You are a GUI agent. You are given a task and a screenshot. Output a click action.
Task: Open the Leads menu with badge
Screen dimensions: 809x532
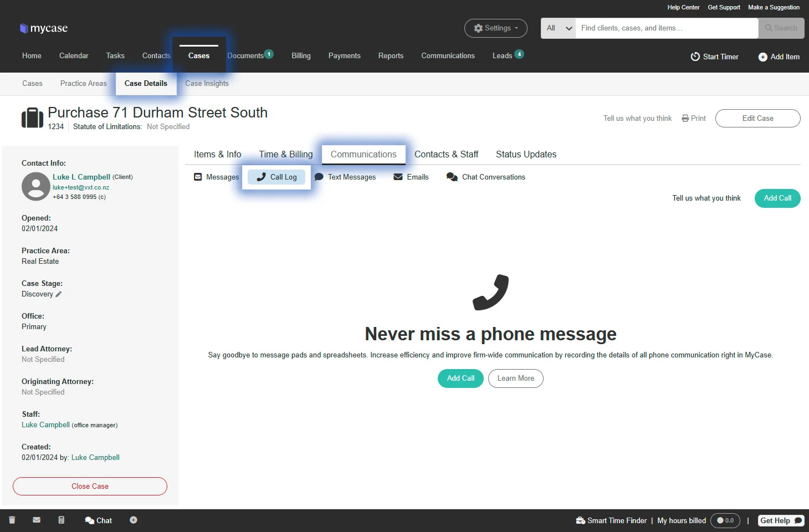(x=506, y=55)
